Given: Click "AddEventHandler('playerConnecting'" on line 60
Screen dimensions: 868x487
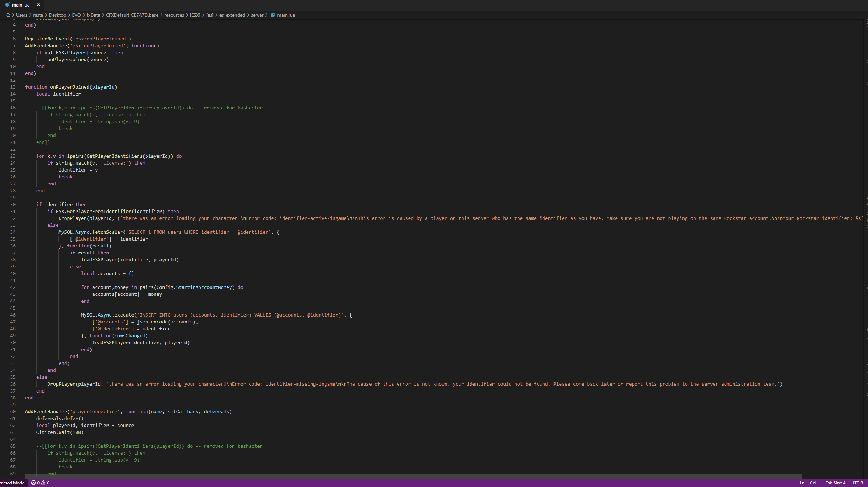Looking at the screenshot, I should tap(73, 411).
